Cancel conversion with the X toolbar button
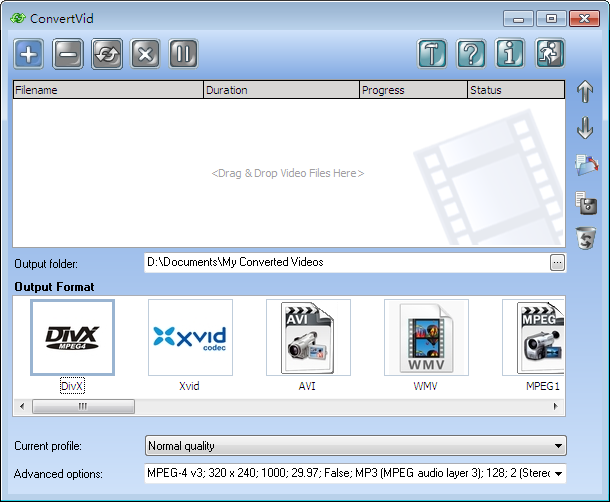610x502 pixels. [x=145, y=54]
